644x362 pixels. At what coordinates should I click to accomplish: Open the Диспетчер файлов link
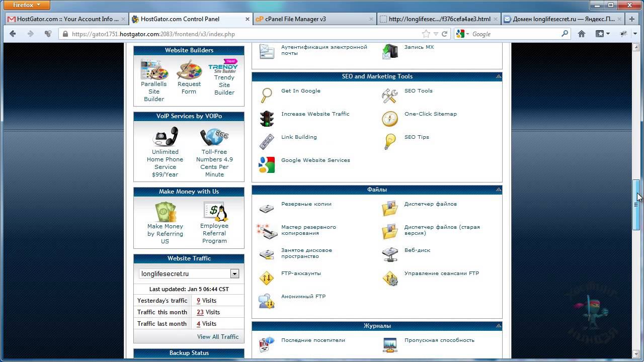point(431,204)
